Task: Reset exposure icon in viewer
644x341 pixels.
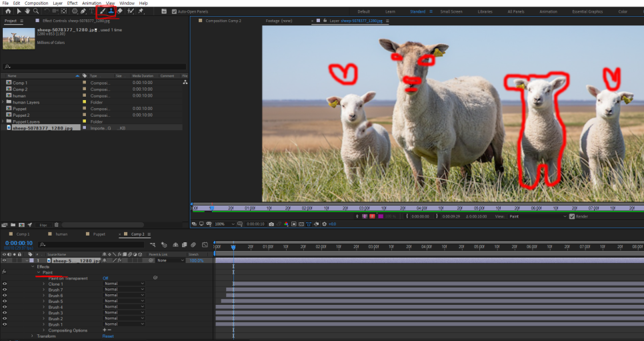Action: pyautogui.click(x=325, y=224)
